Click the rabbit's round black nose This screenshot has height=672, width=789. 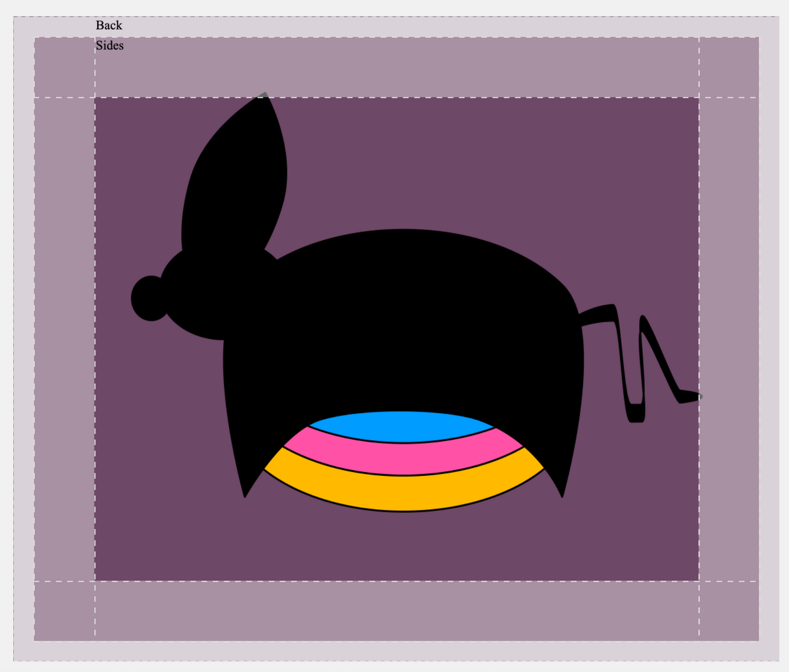149,298
